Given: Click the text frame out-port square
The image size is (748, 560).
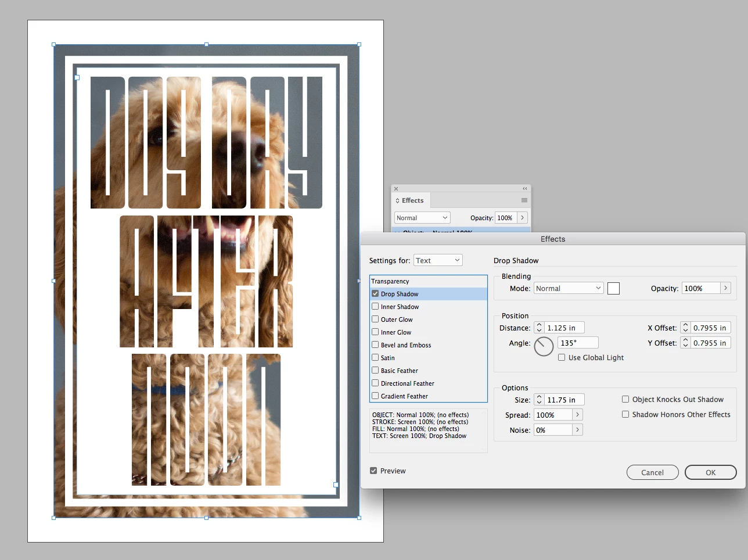Looking at the screenshot, I should tap(336, 484).
